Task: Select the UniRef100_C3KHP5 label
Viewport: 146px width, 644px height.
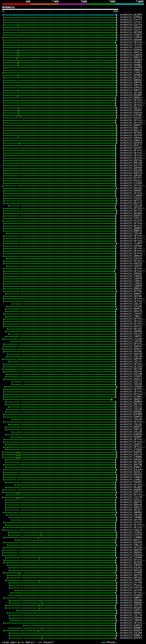Action: [x=131, y=196]
